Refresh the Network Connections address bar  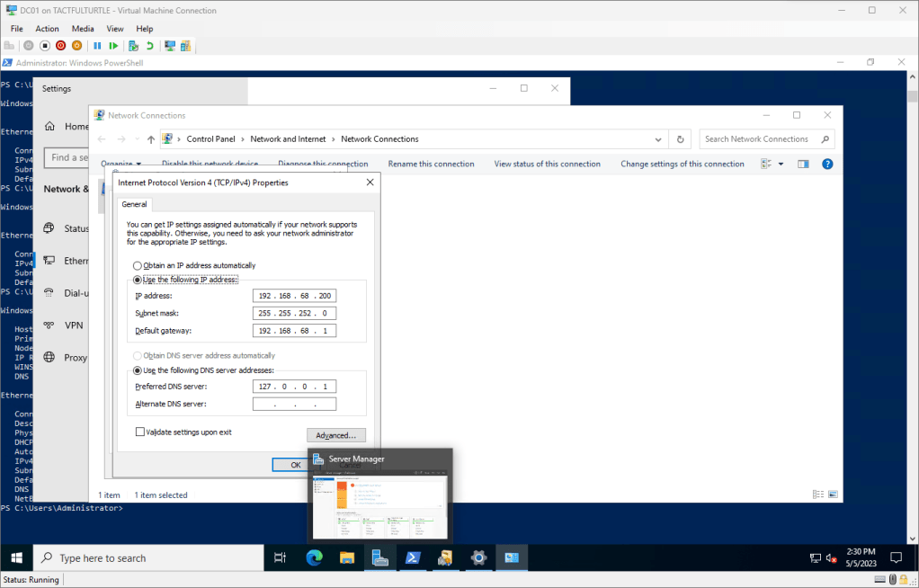(x=681, y=139)
